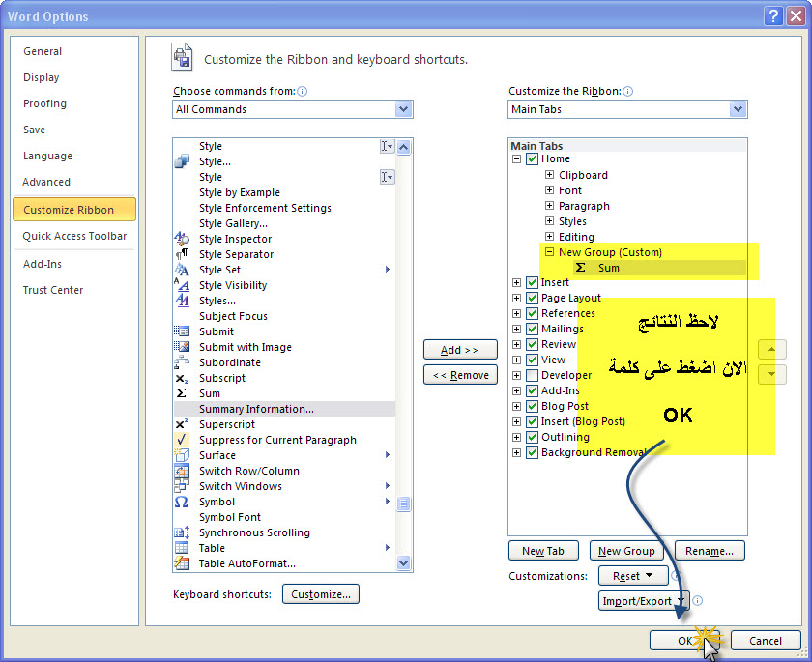Click the << Remove button
Viewport: 812px width, 662px height.
460,375
